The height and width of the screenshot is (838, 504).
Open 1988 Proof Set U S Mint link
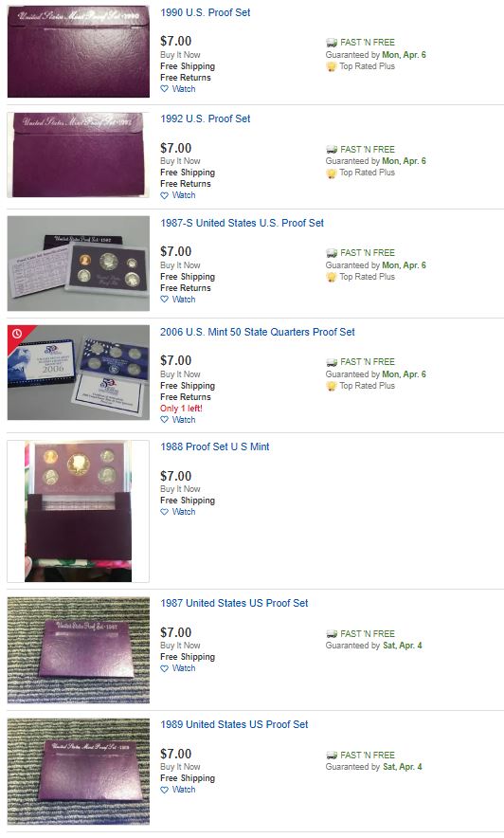click(x=215, y=446)
